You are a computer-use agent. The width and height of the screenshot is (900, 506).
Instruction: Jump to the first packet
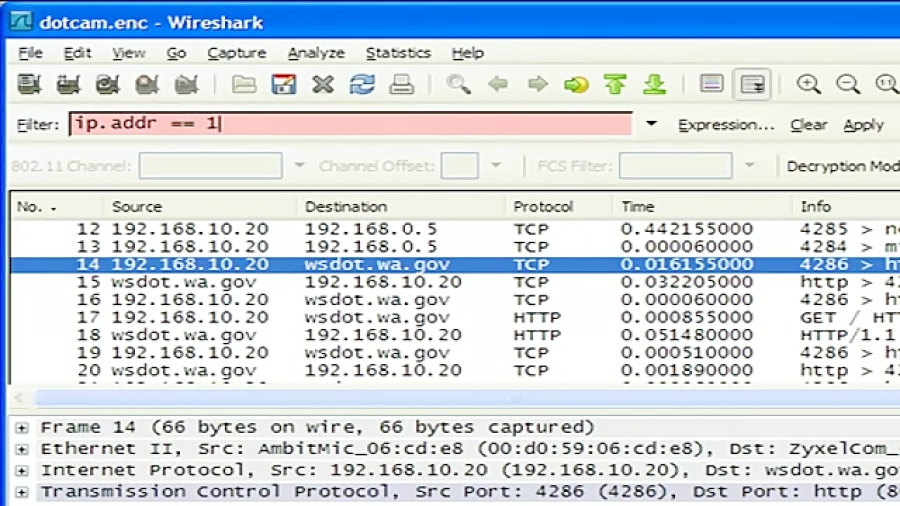click(x=615, y=84)
